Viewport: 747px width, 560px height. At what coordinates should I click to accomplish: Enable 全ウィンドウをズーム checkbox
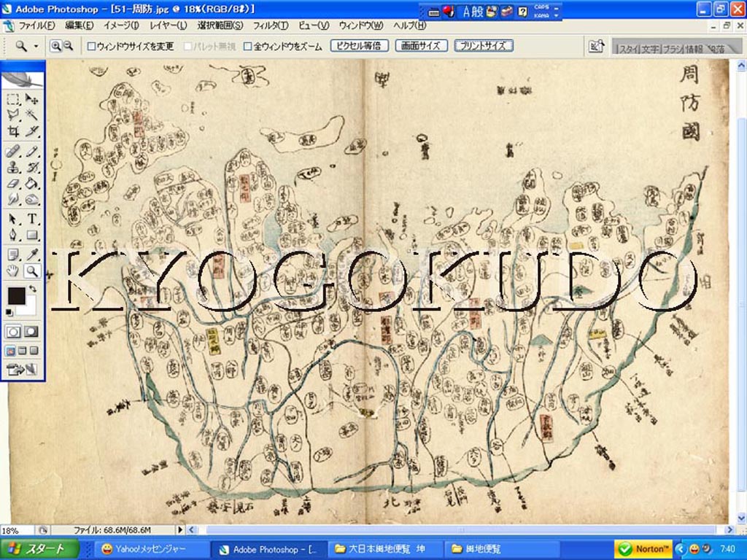[247, 47]
